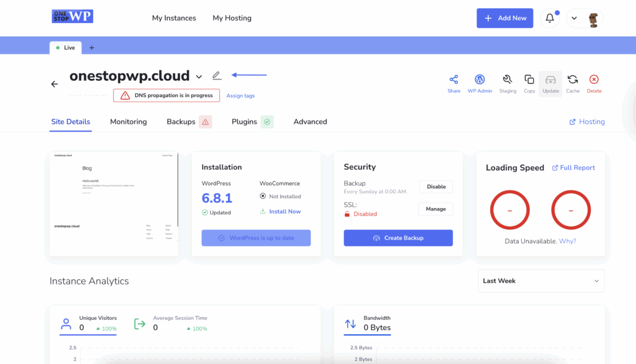Switch to the Advanced tab
The width and height of the screenshot is (636, 364).
311,122
